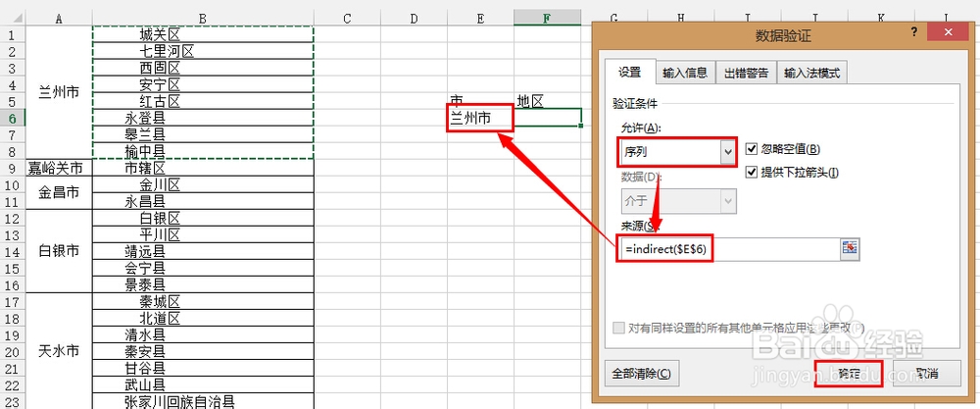Viewport: 980px width, 409px height.
Task: Click the 清水县 cell
Action: 203,334
